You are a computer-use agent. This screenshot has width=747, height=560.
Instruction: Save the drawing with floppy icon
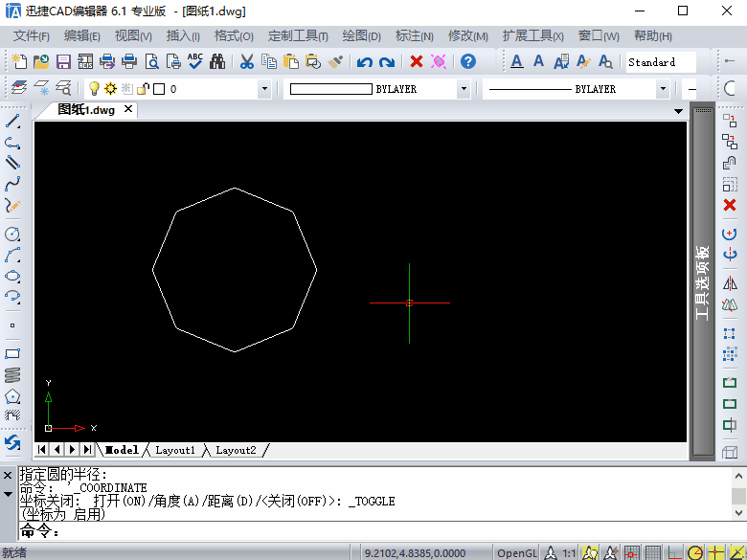click(x=63, y=61)
